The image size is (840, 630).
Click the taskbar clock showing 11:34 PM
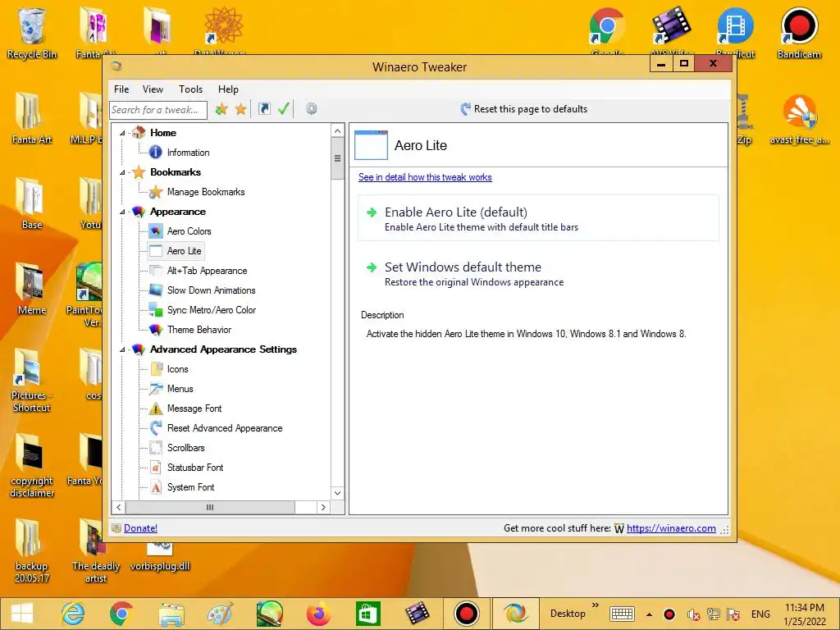click(804, 614)
